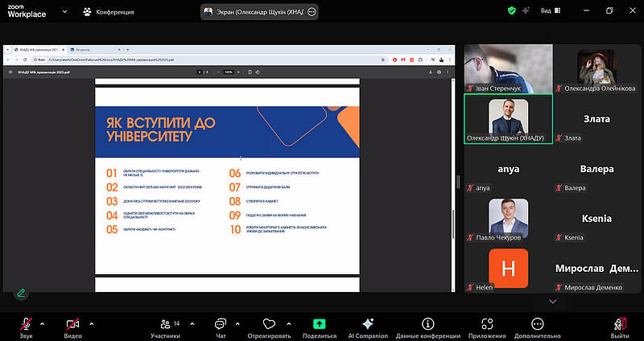This screenshot has width=644, height=341.
Task: Expand video options arrow next to Видео
Action: click(x=92, y=323)
